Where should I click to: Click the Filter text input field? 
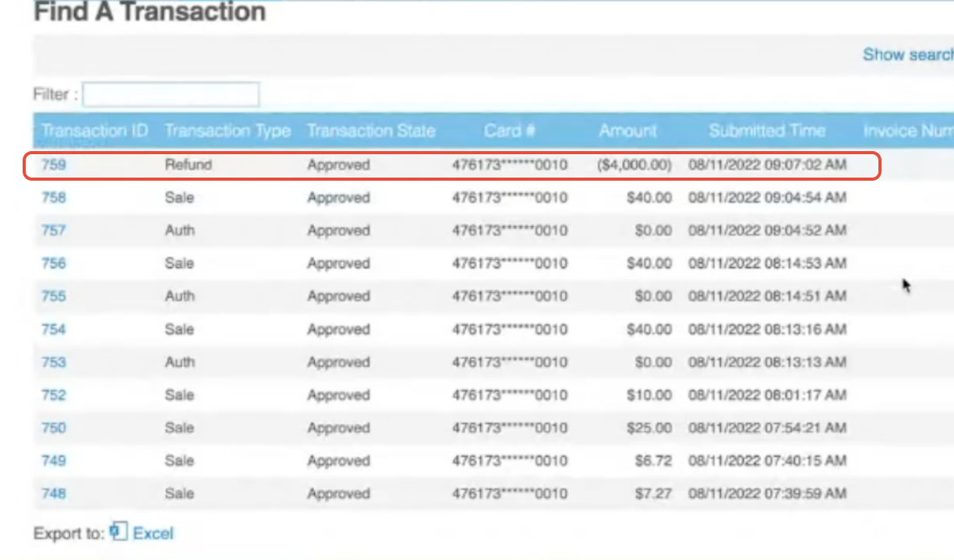pyautogui.click(x=171, y=95)
